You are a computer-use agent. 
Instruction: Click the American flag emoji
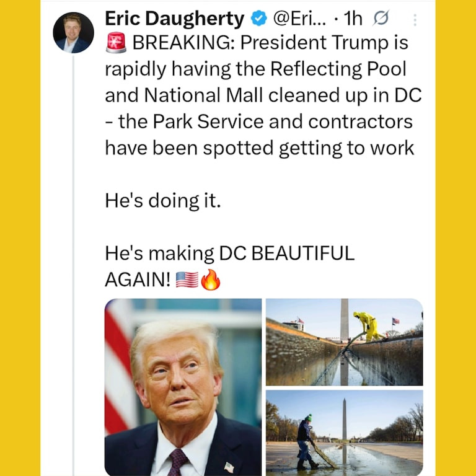pos(187,280)
